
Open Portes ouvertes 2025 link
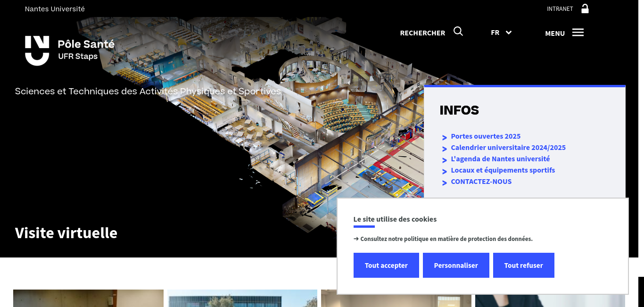(x=486, y=136)
